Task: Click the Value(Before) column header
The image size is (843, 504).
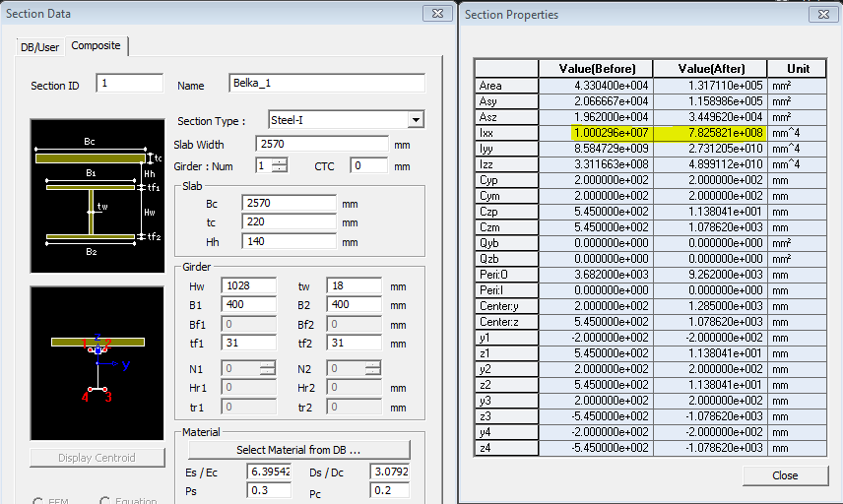Action: [x=595, y=69]
